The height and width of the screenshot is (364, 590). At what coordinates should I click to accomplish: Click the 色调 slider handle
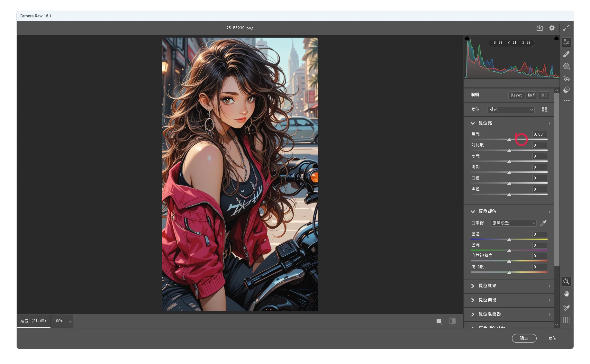509,250
